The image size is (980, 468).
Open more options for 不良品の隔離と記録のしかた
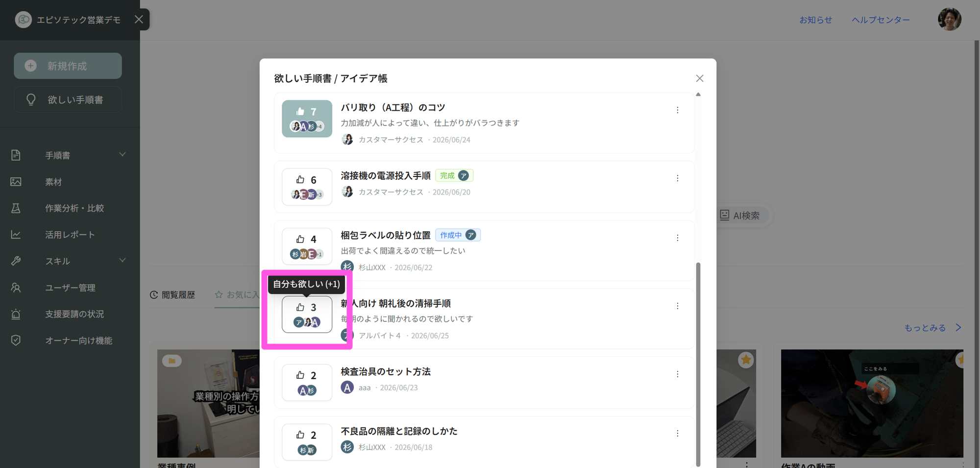pos(678,433)
